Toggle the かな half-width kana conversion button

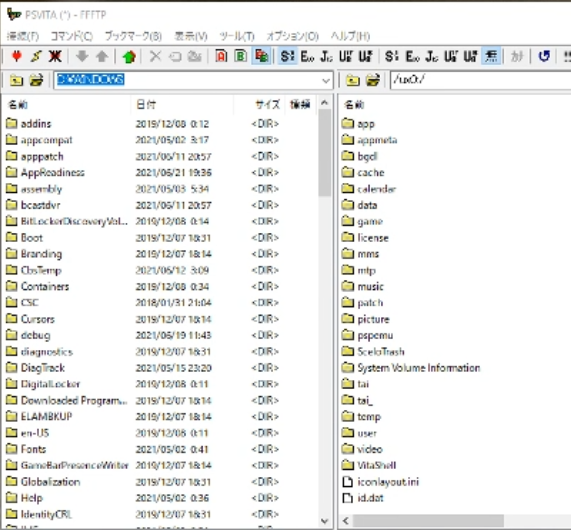click(517, 56)
